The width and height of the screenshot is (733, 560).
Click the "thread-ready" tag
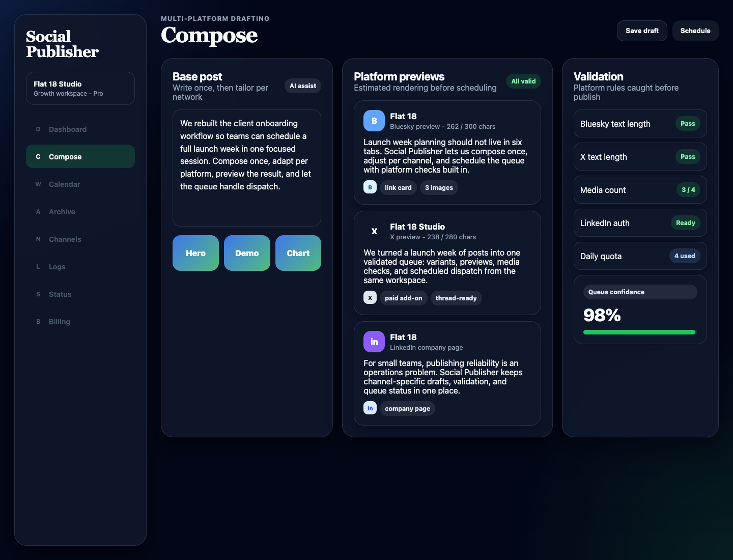coord(456,298)
